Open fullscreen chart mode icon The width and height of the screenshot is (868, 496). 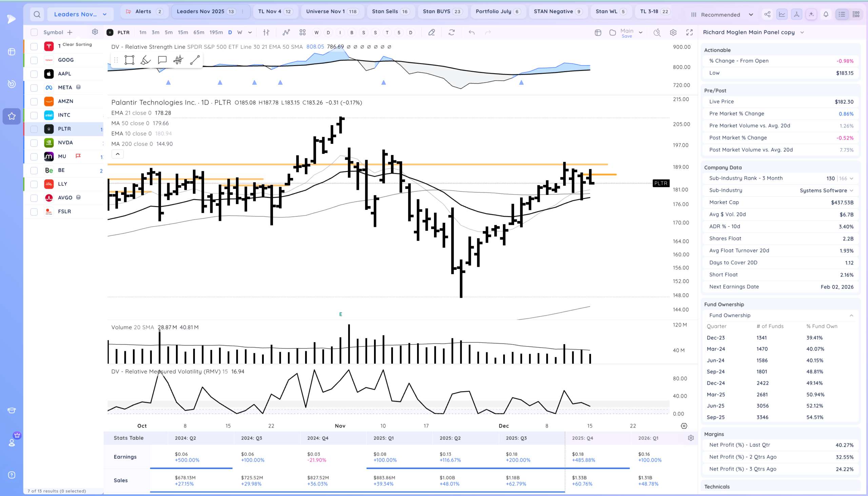coord(689,32)
